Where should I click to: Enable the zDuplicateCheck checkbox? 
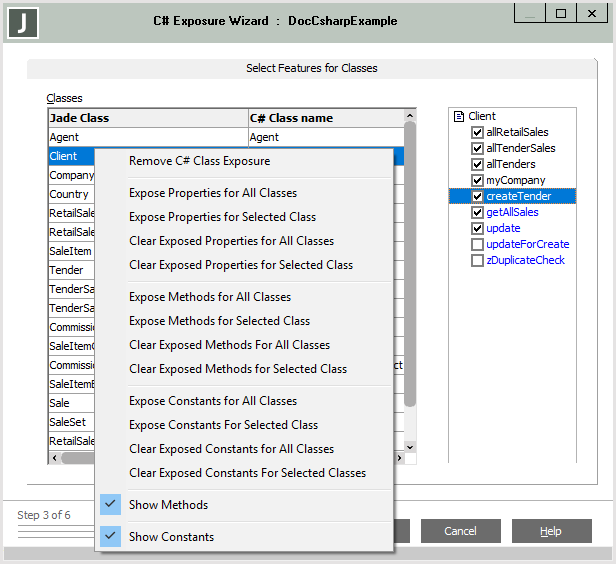[477, 260]
